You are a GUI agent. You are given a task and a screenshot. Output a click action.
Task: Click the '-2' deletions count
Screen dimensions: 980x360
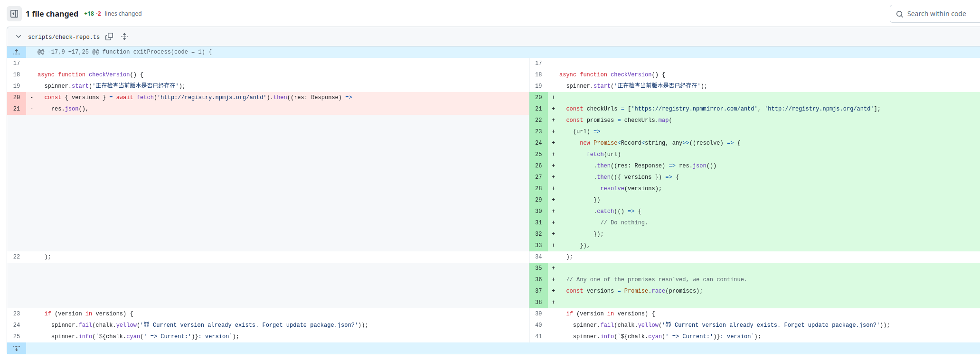coord(98,14)
